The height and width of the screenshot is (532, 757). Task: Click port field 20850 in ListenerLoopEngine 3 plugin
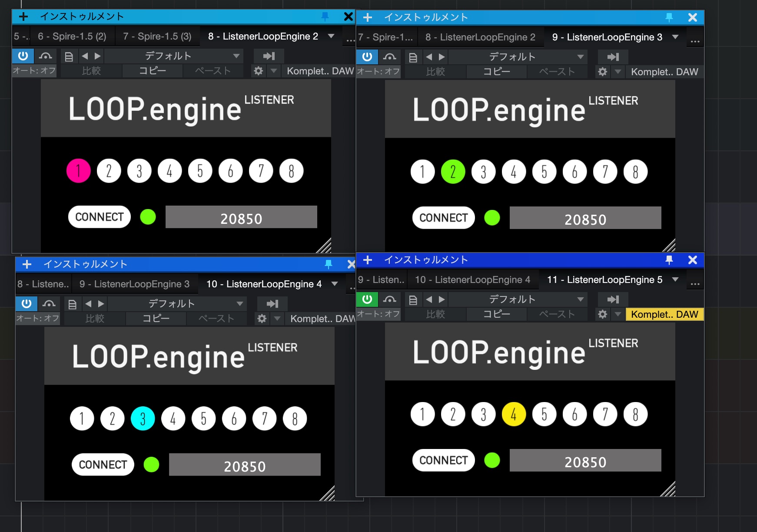[x=585, y=219]
